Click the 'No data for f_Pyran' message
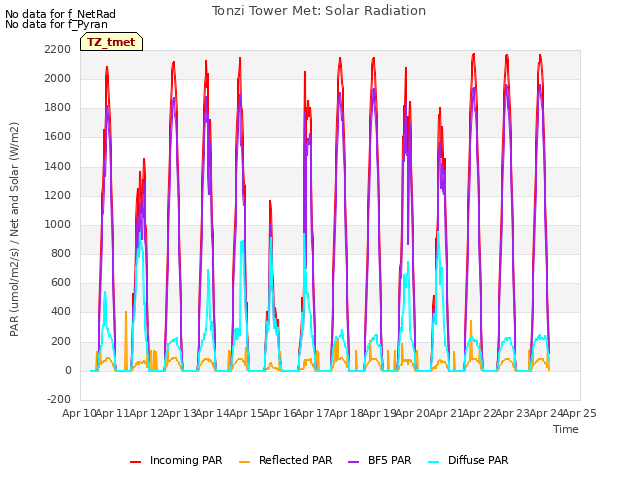 click(x=56, y=24)
